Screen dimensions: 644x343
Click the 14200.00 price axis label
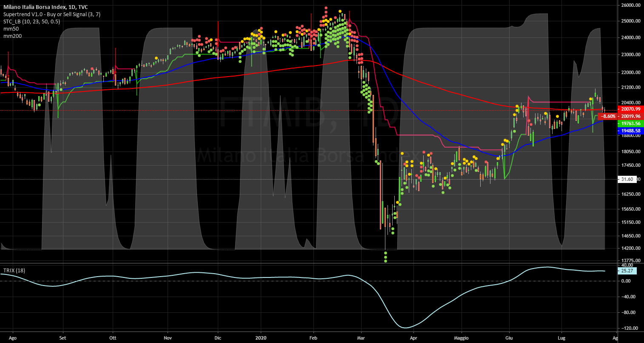point(630,248)
